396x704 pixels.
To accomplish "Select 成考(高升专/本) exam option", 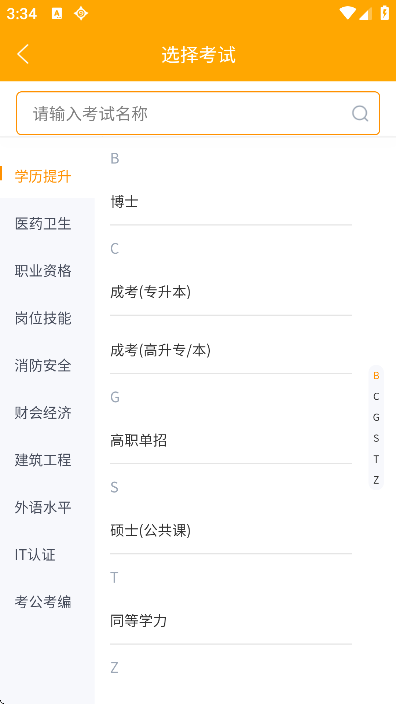I will point(231,350).
